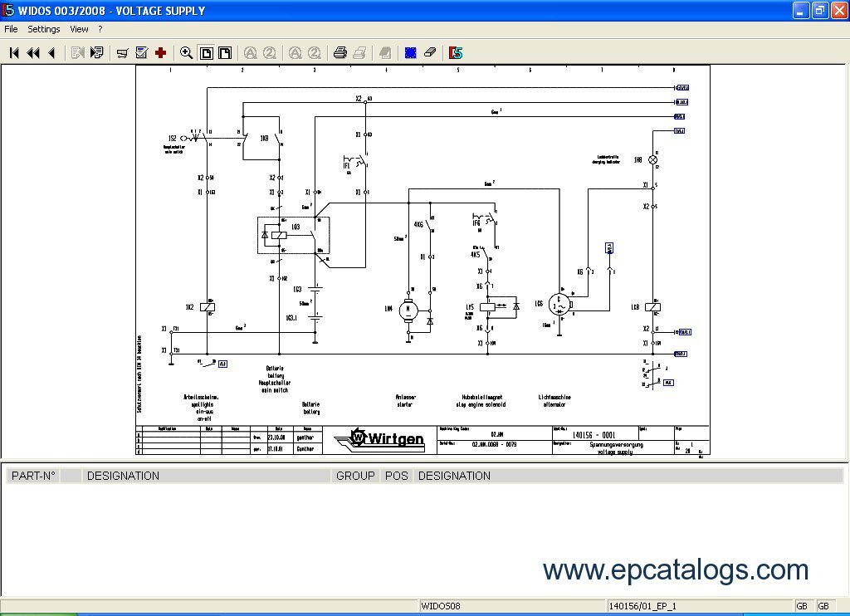Viewport: 850px width, 616px height.
Task: Toggle the second page view button
Action: tap(225, 52)
